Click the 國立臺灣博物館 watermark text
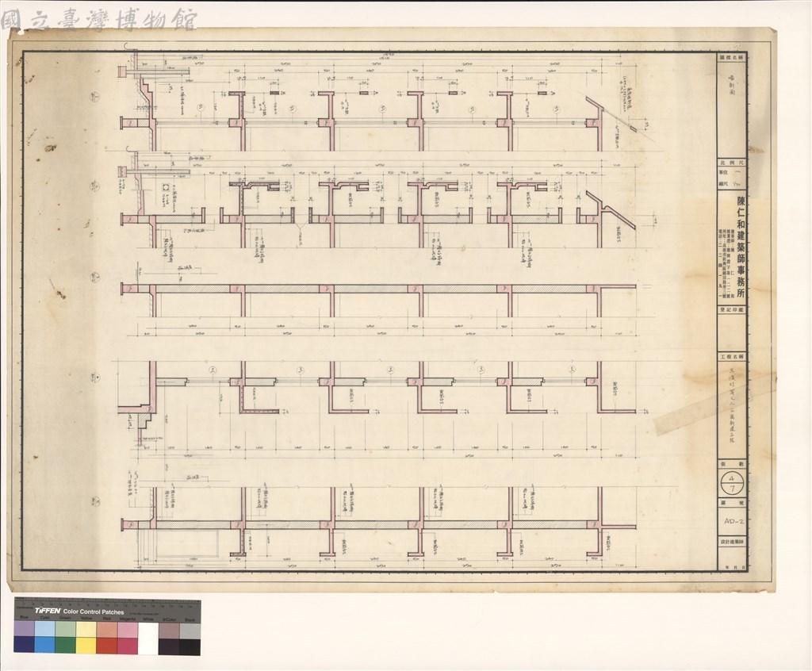The height and width of the screenshot is (671, 812). tap(98, 19)
